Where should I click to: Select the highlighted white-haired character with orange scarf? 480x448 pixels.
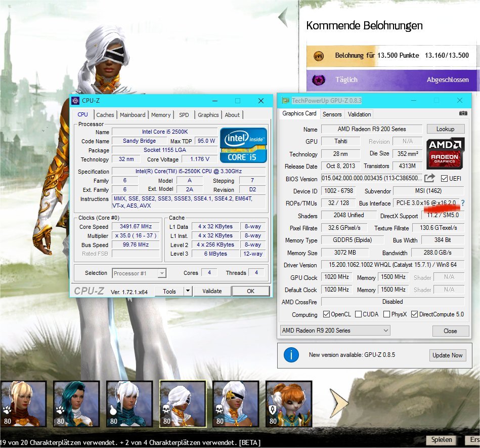183,404
